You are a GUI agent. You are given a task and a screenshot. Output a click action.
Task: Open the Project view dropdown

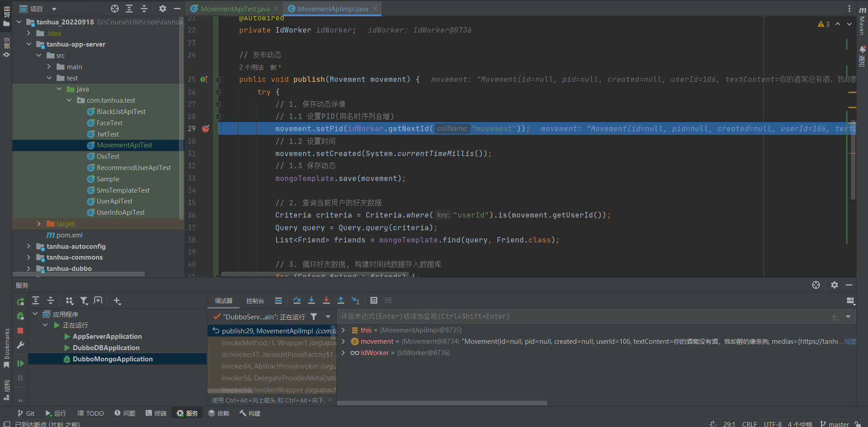click(x=54, y=9)
